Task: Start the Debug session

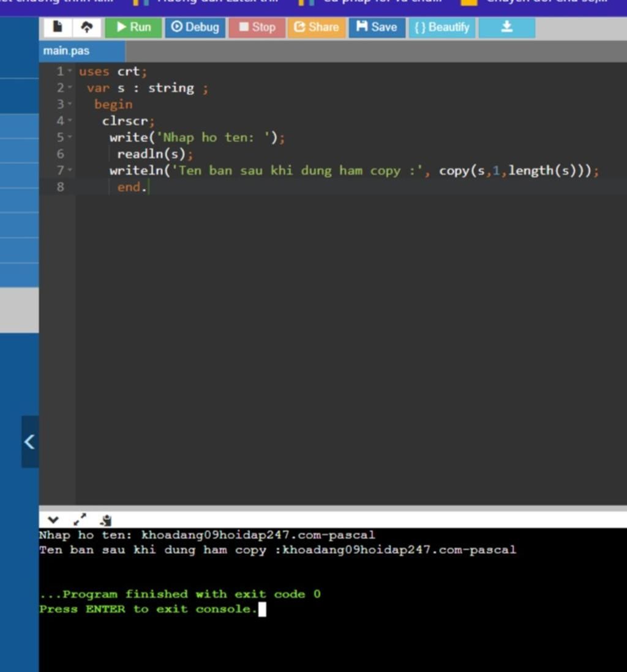Action: [195, 28]
